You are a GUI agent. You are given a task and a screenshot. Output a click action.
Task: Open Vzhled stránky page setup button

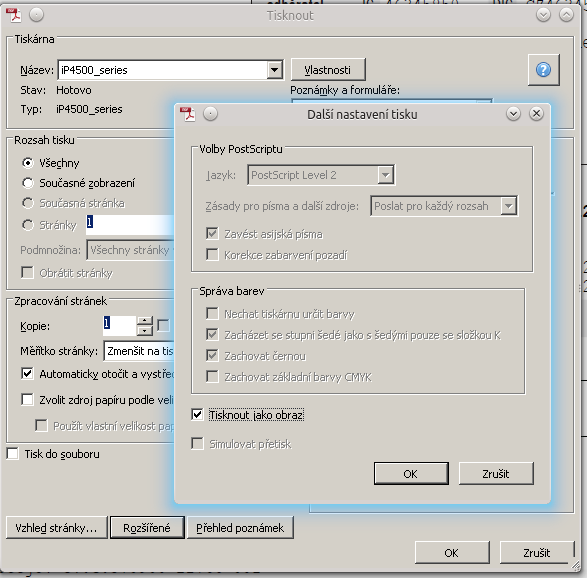coord(57,528)
